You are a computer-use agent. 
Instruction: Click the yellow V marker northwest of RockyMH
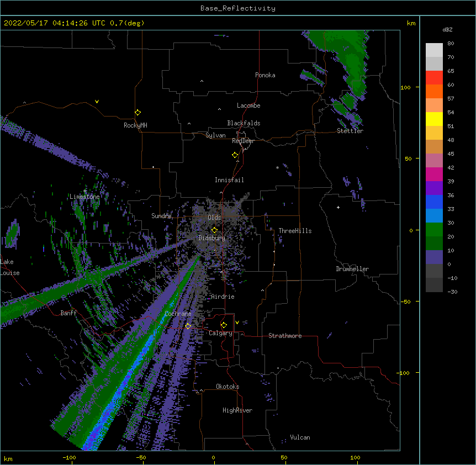[x=97, y=102]
